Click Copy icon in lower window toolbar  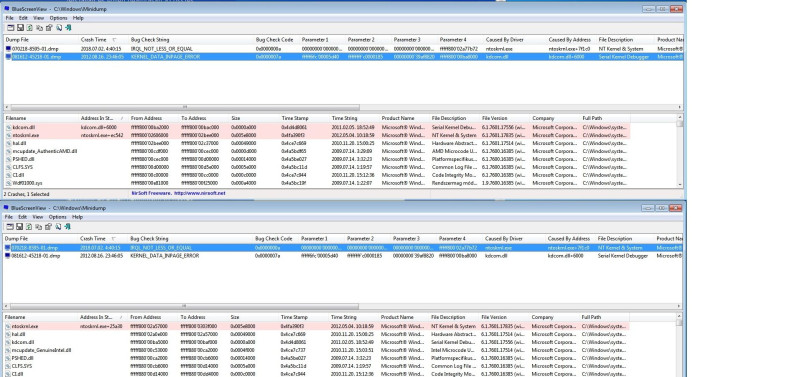pos(38,227)
